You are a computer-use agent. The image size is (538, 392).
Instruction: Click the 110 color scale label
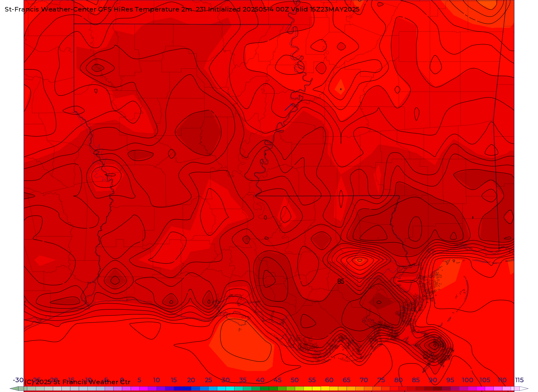[502, 380]
